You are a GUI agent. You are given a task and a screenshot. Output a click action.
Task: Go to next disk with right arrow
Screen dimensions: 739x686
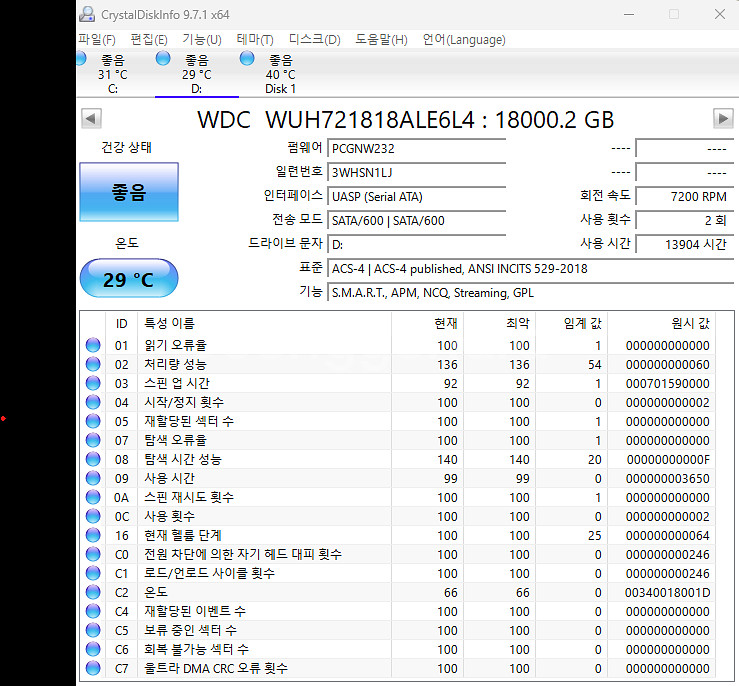click(x=723, y=118)
